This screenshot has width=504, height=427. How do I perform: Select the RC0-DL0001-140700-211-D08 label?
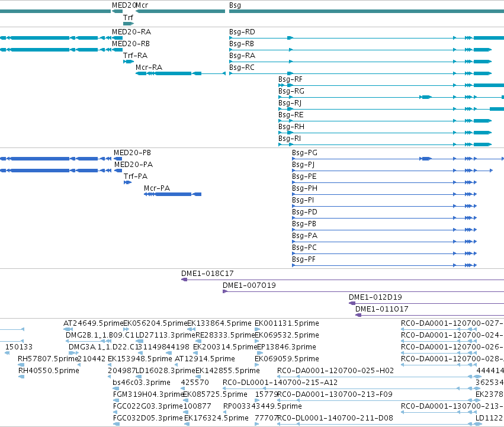pos(335,418)
